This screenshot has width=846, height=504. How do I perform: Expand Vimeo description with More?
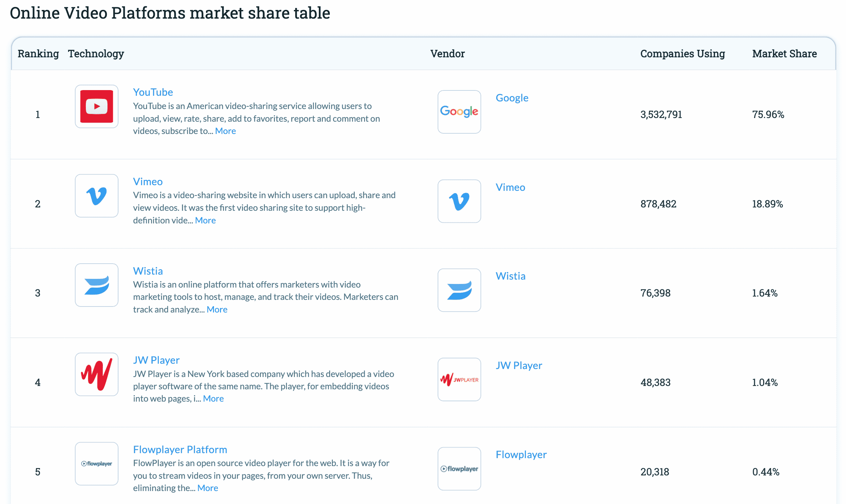tap(205, 220)
